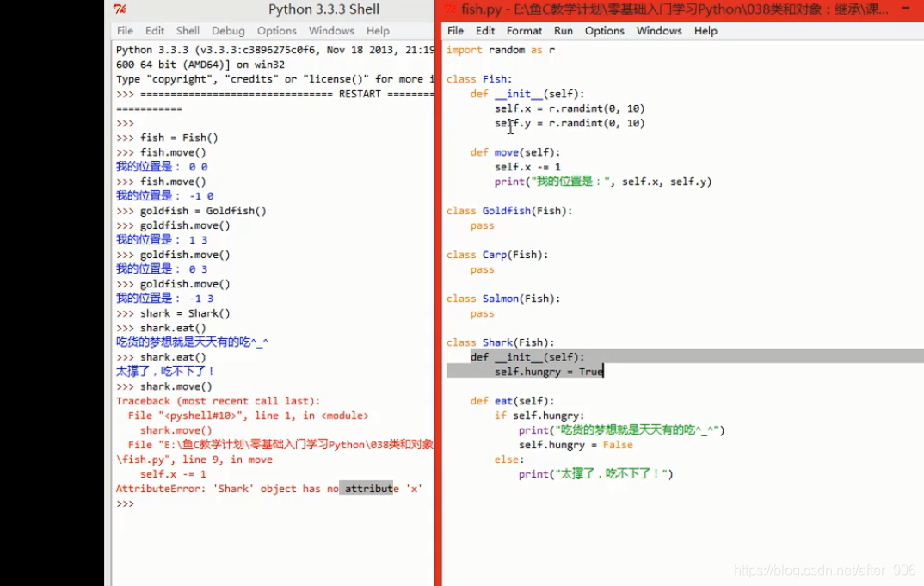The width and height of the screenshot is (924, 586).
Task: Click the 'import random as r' line
Action: 501,50
